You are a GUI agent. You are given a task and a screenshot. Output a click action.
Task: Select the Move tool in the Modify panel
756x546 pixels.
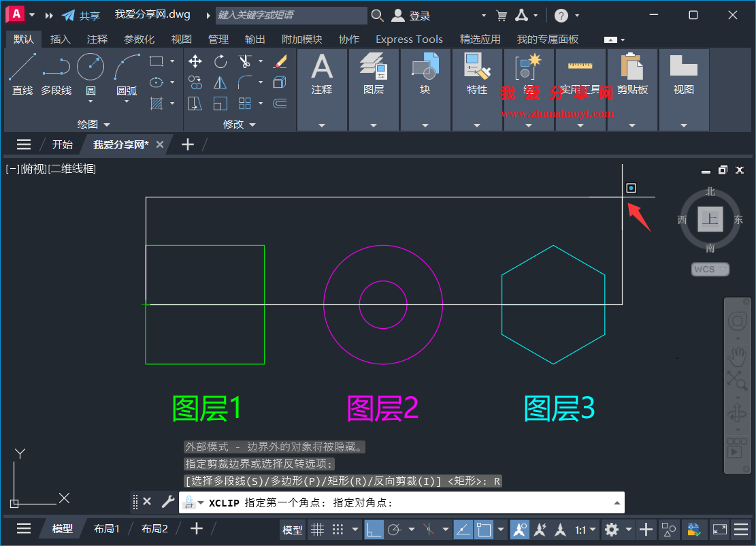(x=195, y=61)
